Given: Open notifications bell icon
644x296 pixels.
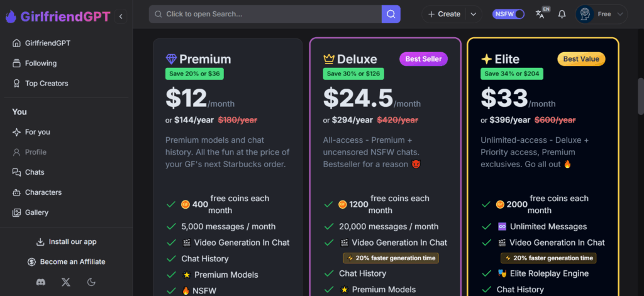Looking at the screenshot, I should pyautogui.click(x=562, y=14).
